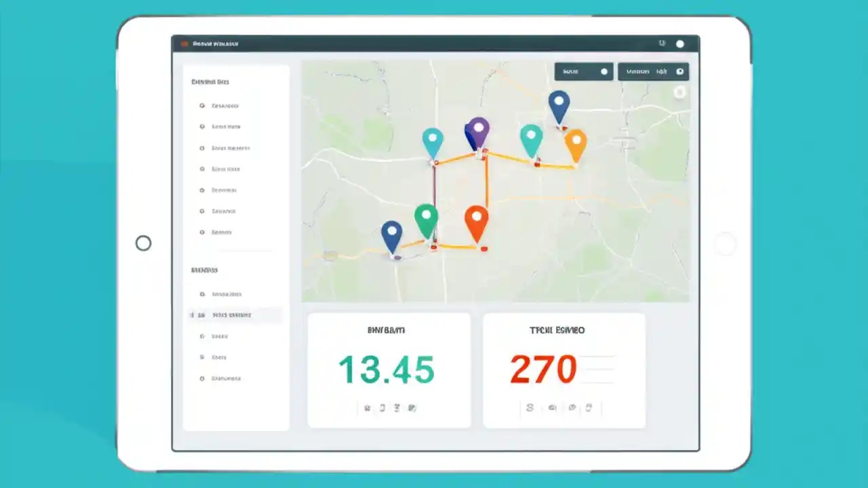Image resolution: width=868 pixels, height=488 pixels.
Task: Open the dark dropdown button above the map
Action: (x=583, y=71)
